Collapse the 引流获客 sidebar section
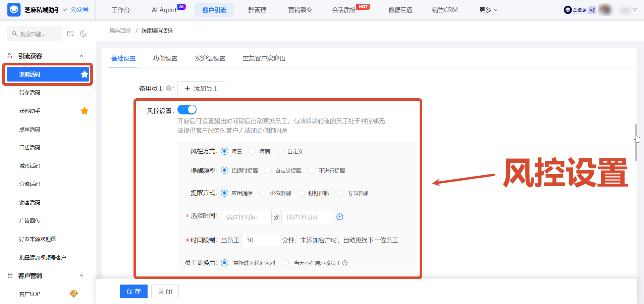 (x=82, y=56)
